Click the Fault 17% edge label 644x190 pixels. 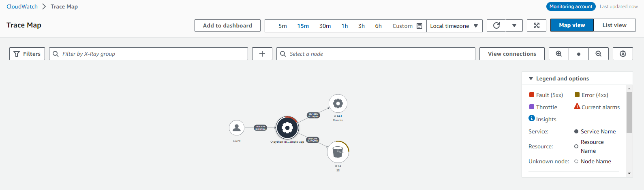(260, 128)
